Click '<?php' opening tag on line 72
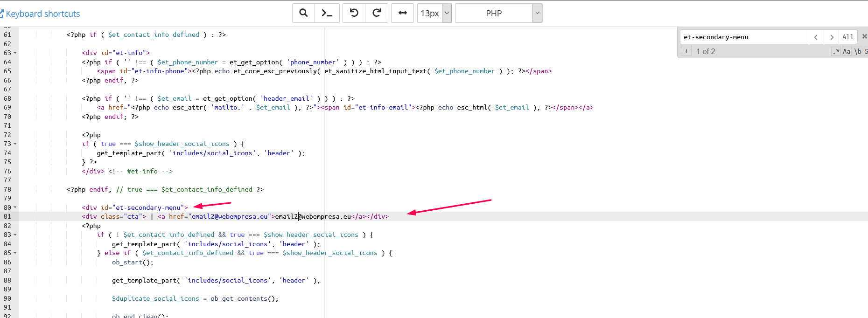 91,135
